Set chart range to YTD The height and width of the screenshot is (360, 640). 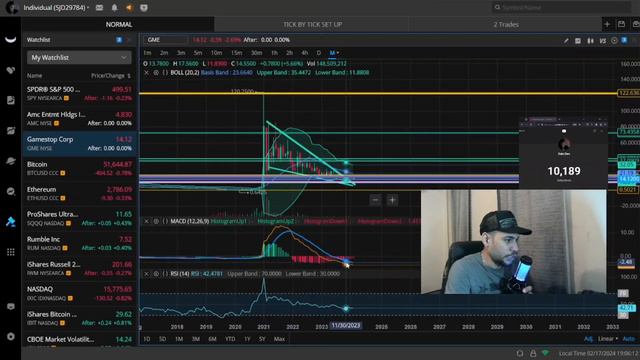point(230,339)
